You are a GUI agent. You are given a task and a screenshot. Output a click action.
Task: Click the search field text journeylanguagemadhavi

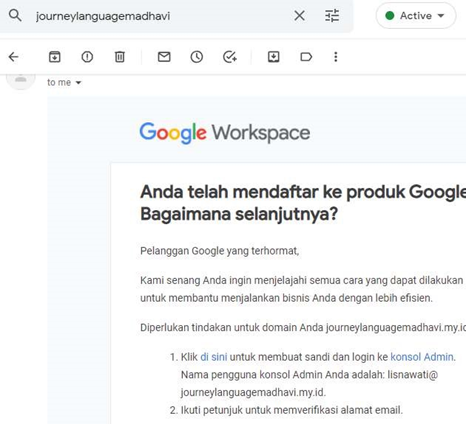point(103,16)
